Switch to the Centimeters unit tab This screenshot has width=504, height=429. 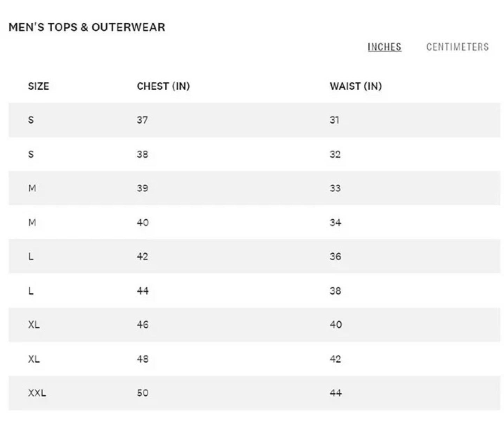point(457,47)
